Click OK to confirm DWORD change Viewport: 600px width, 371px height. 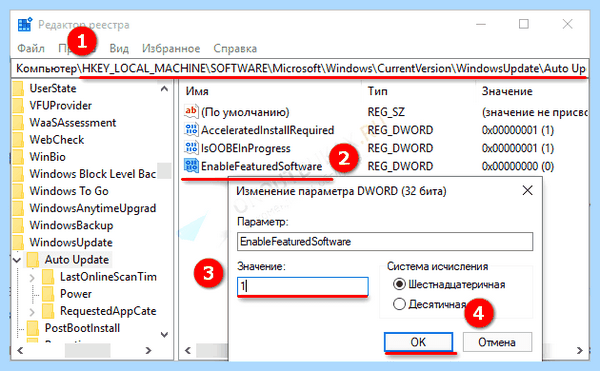point(418,342)
